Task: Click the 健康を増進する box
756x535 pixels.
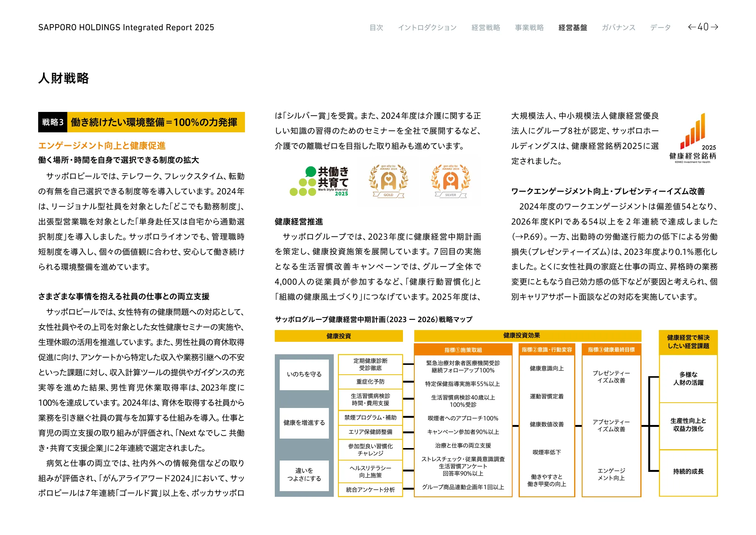Action: coord(304,423)
